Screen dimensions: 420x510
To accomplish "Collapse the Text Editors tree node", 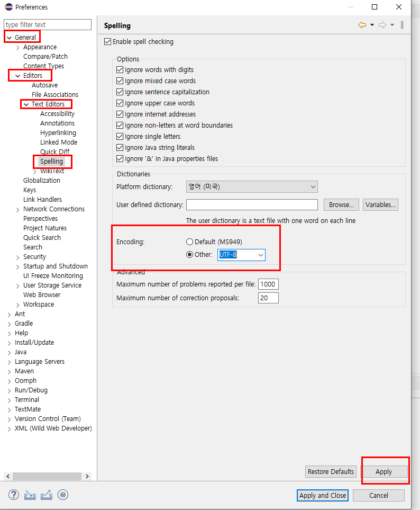I will click(26, 104).
